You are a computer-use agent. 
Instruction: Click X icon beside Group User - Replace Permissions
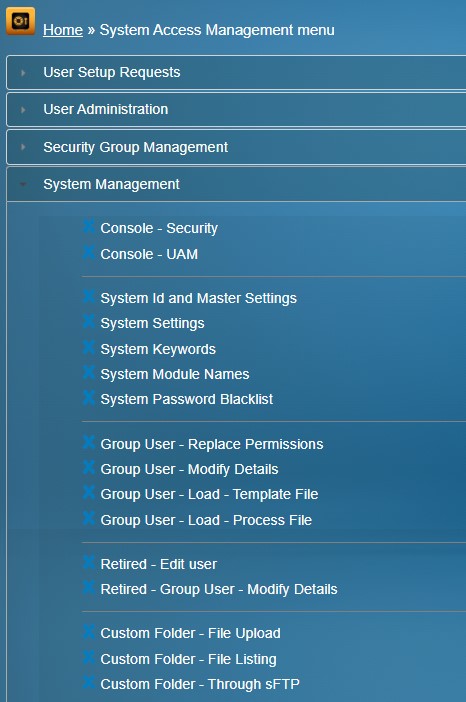tap(89, 442)
